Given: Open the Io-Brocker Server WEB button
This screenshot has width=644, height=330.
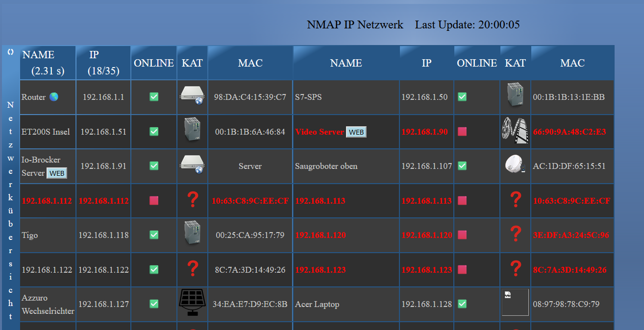Looking at the screenshot, I should (x=57, y=173).
